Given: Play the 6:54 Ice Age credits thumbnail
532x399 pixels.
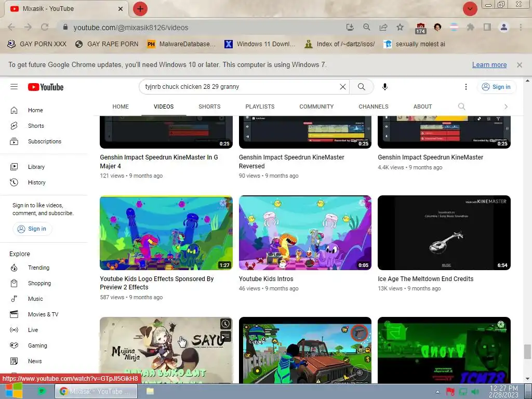Looking at the screenshot, I should (444, 233).
